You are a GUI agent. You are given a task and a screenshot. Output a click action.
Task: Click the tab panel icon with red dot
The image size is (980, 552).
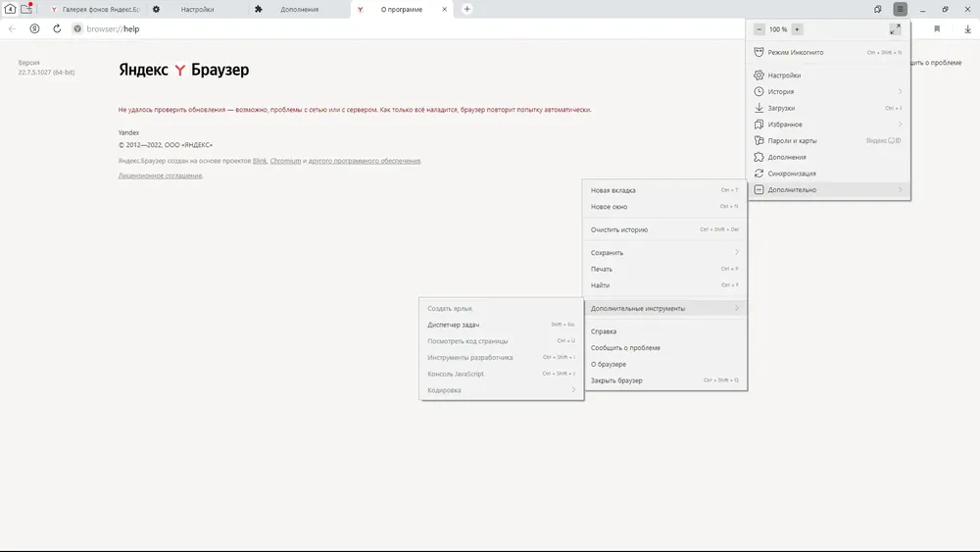click(x=26, y=9)
